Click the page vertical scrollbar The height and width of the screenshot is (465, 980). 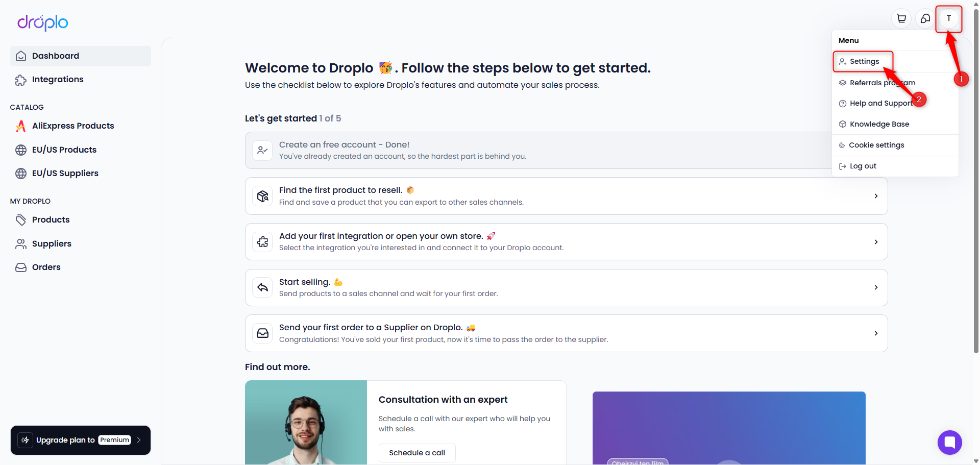coord(976,181)
